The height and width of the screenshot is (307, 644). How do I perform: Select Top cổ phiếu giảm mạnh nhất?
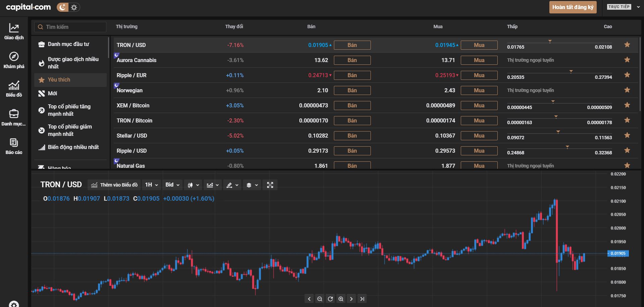[70, 130]
